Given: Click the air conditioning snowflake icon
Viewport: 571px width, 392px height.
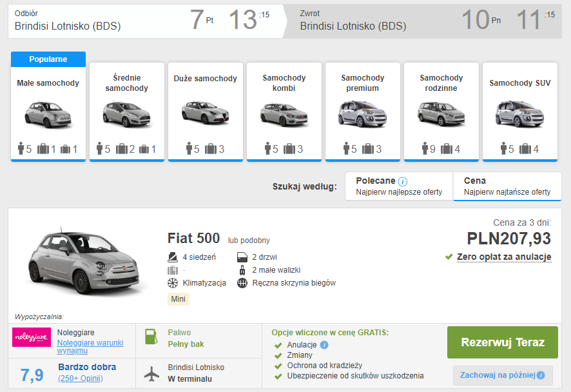Looking at the screenshot, I should [172, 283].
